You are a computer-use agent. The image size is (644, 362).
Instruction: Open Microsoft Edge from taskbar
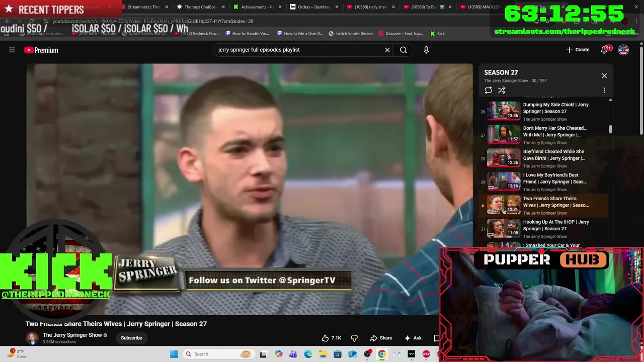click(308, 354)
